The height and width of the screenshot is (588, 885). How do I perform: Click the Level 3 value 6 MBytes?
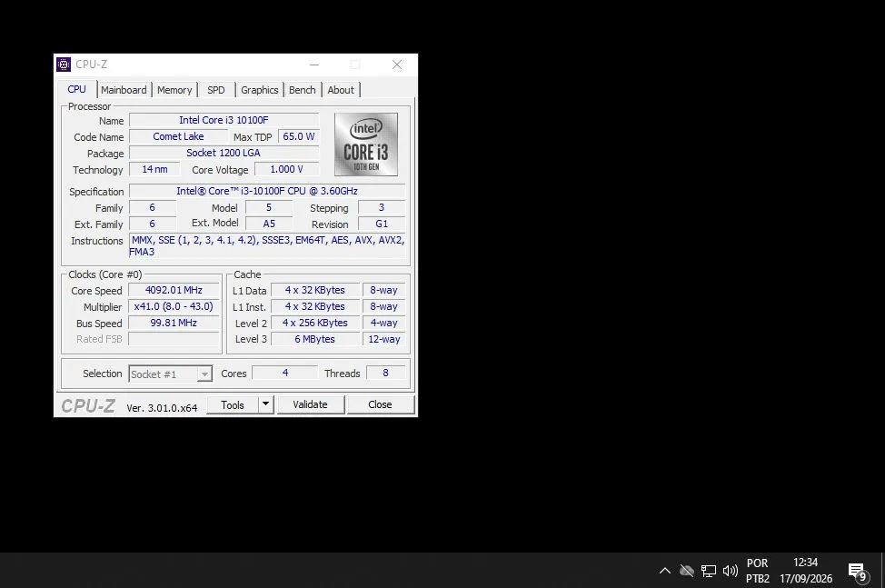coord(315,339)
